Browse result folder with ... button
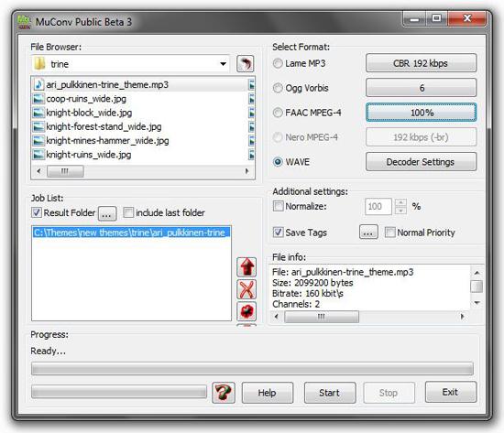 107,213
